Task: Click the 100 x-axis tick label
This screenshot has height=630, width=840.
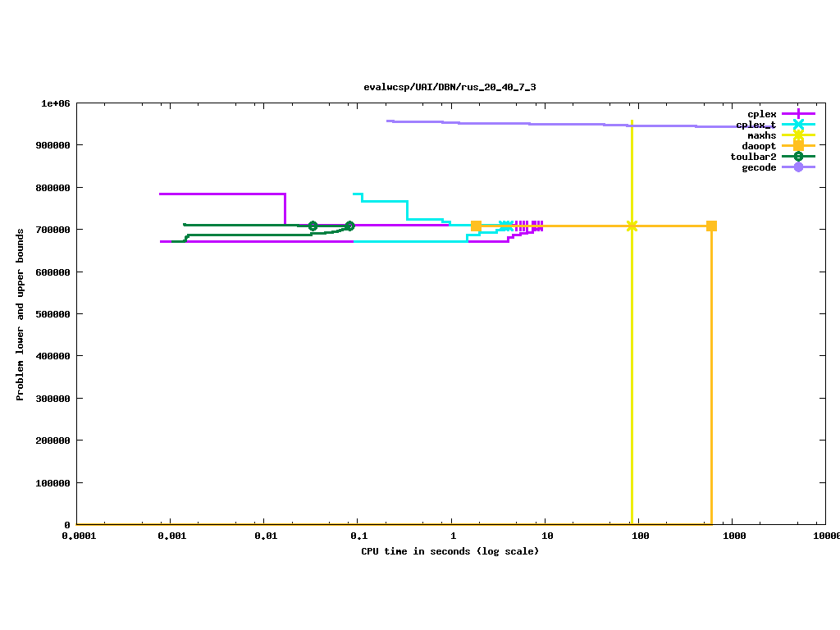Action: 640,536
